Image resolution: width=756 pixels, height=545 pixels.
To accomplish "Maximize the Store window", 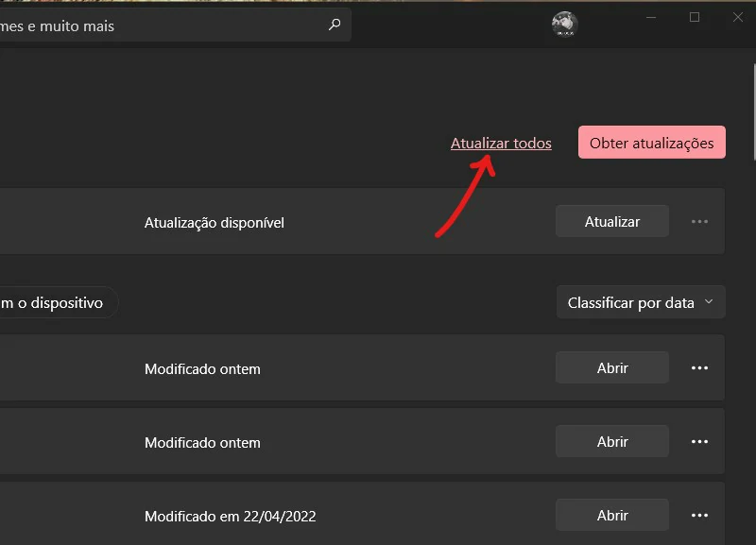I will [695, 17].
